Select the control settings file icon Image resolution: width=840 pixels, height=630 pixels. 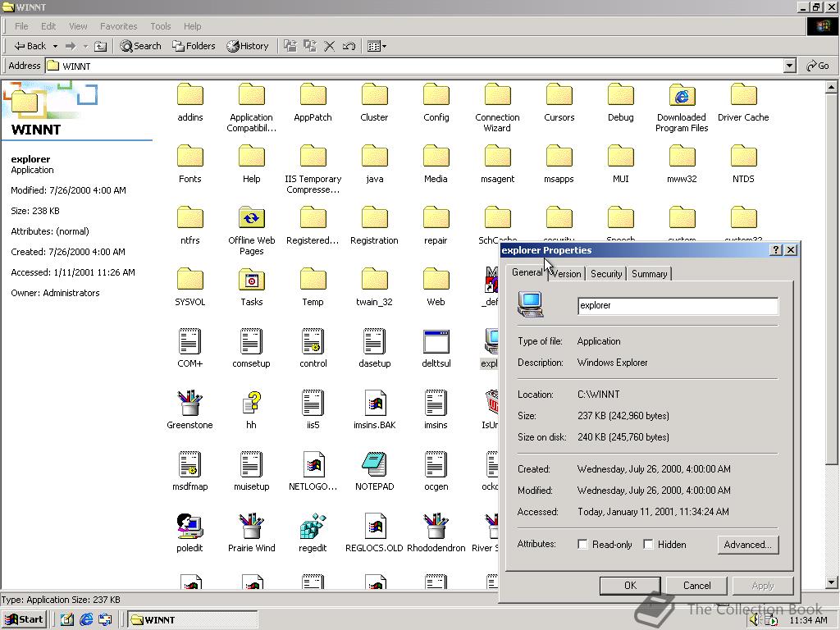[x=313, y=342]
